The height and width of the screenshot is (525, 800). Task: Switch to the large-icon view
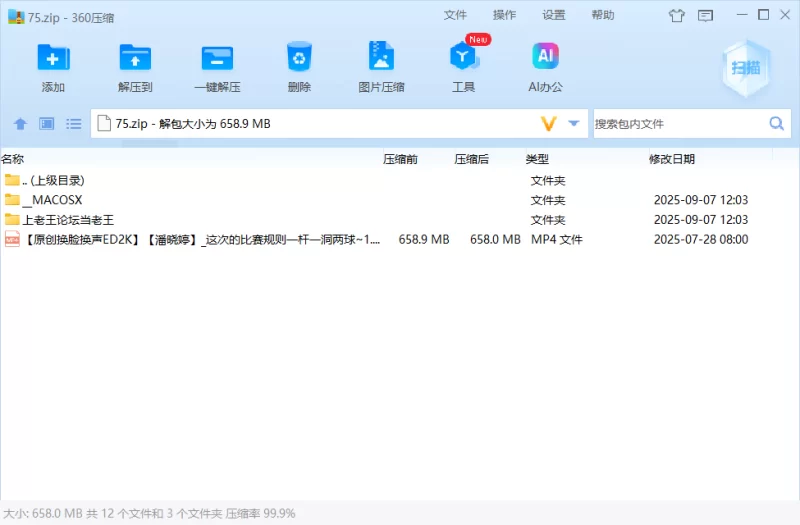tap(47, 123)
